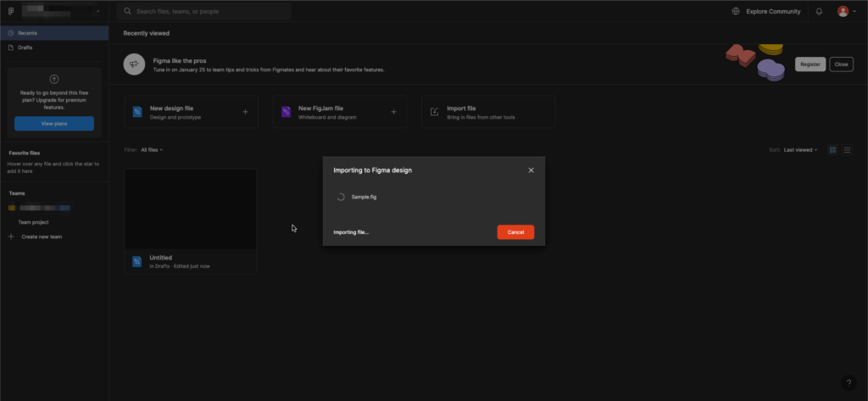Click the plus icon on New design file
Image resolution: width=868 pixels, height=401 pixels.
point(245,112)
